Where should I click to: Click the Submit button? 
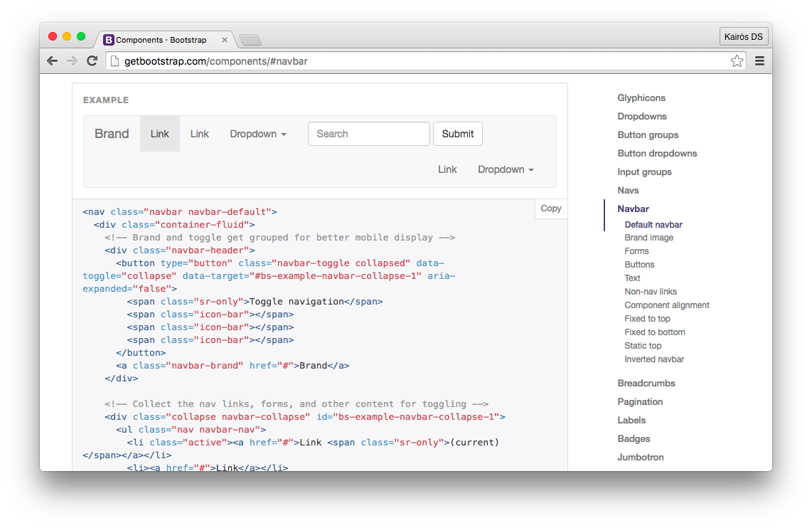(458, 134)
